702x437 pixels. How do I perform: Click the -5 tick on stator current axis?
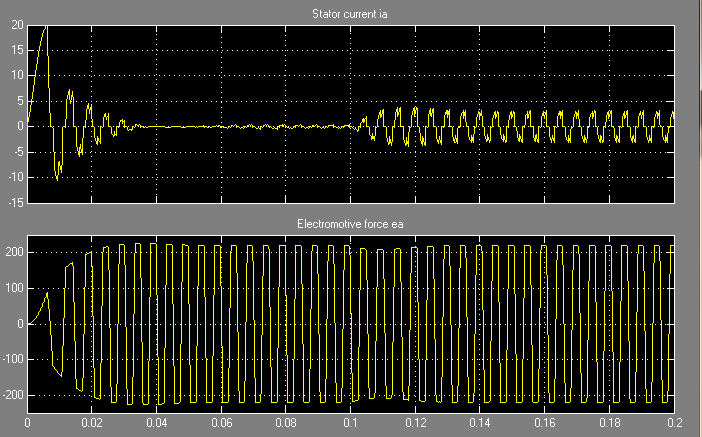(x=17, y=152)
